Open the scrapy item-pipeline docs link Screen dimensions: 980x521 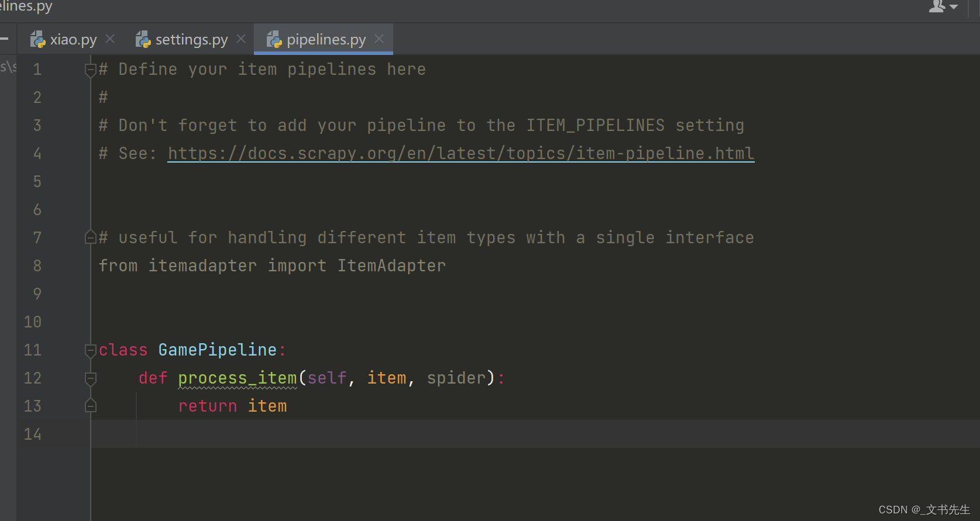tap(461, 154)
